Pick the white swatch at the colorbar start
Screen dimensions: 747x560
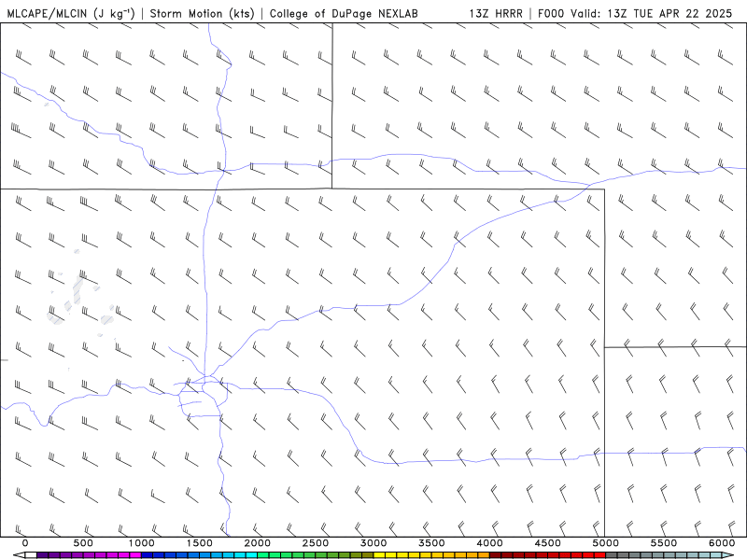[31, 555]
